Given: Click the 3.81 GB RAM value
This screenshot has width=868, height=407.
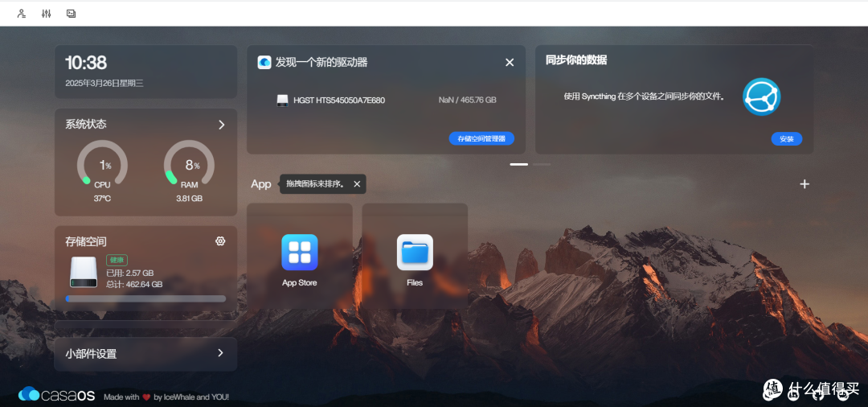Looking at the screenshot, I should pyautogui.click(x=190, y=198).
